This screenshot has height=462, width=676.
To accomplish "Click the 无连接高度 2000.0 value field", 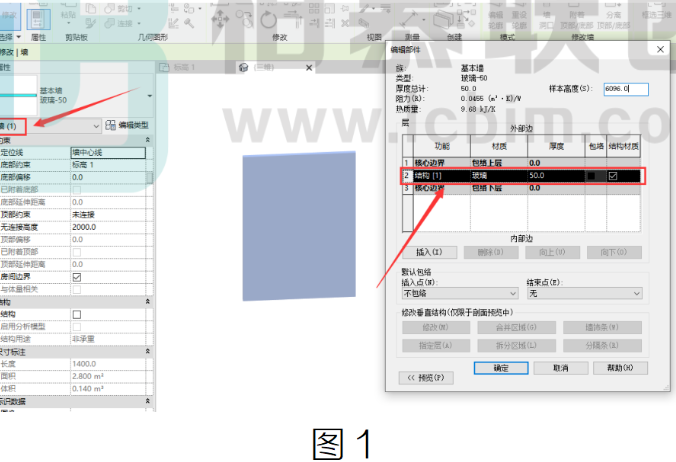I will click(108, 227).
